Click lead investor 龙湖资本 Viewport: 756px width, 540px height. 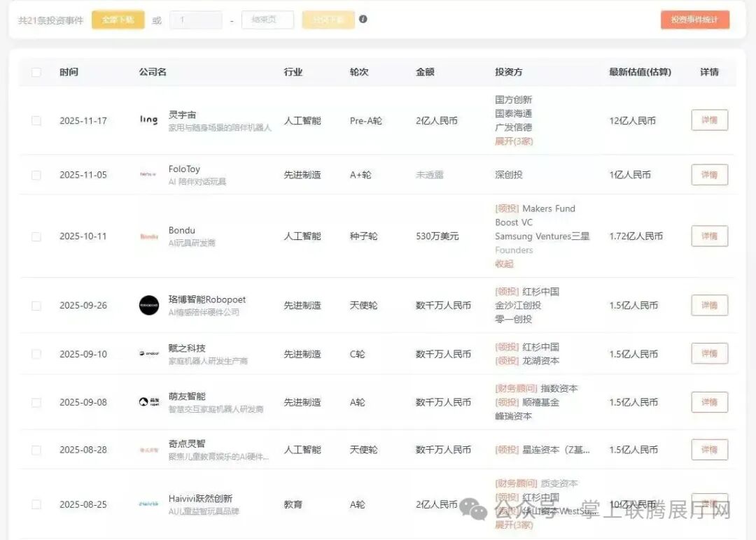(x=541, y=361)
